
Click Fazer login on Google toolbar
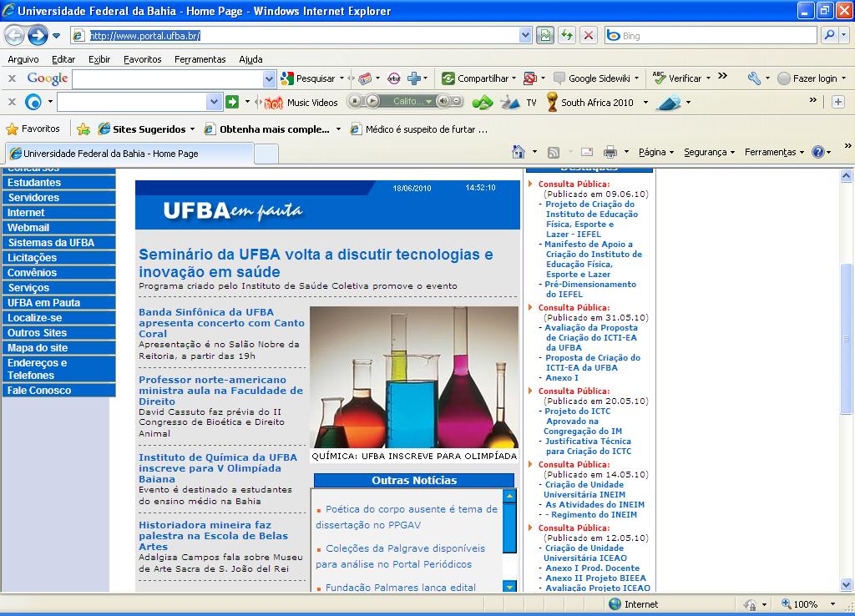point(807,78)
